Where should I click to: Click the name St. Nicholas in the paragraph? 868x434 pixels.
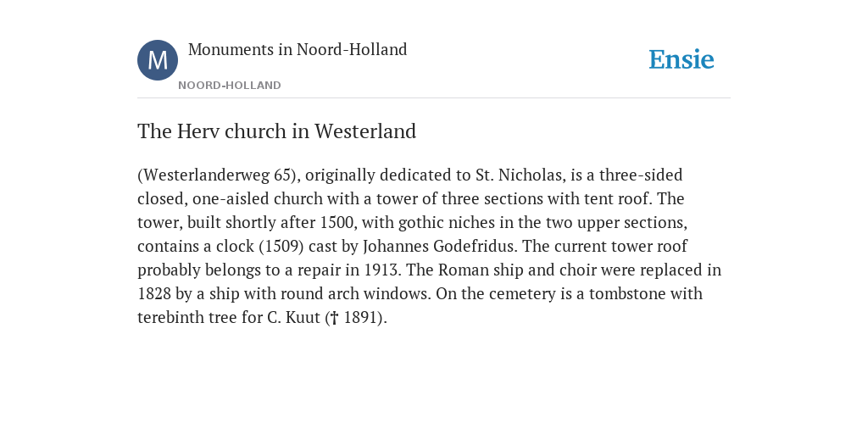point(518,175)
